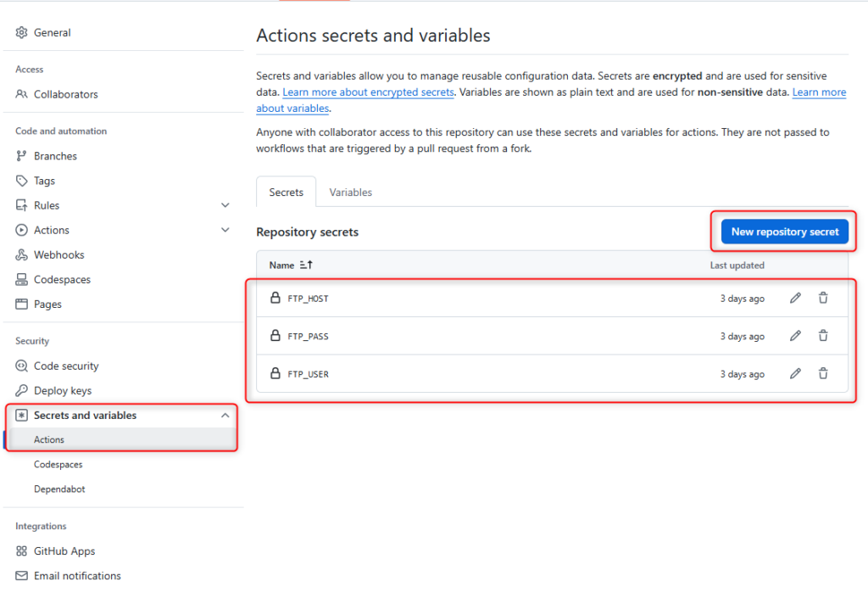Open Pages settings page
The height and width of the screenshot is (598, 868).
[47, 304]
